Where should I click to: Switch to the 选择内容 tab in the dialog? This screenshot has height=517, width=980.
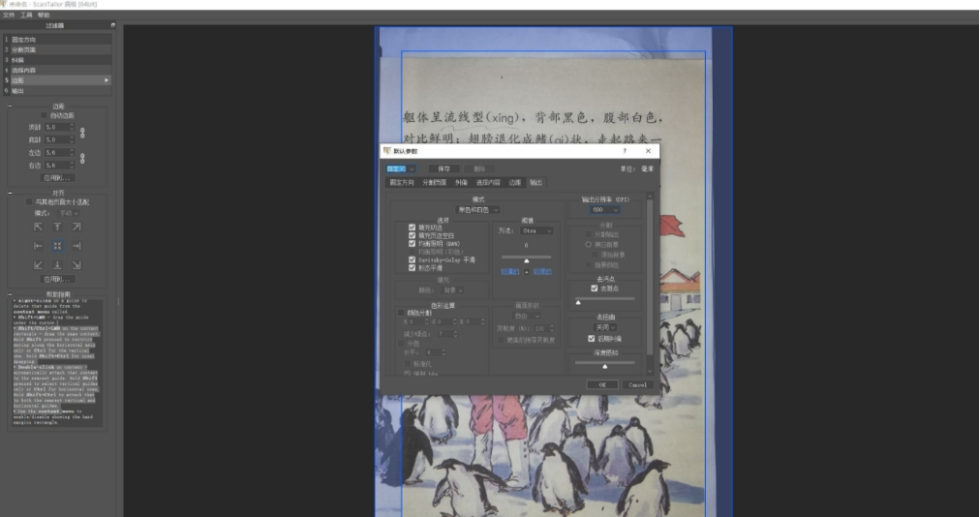[488, 183]
